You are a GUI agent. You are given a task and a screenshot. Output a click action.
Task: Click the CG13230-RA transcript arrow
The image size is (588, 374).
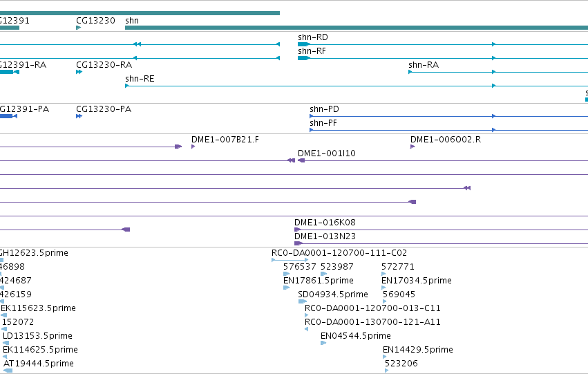coord(79,72)
